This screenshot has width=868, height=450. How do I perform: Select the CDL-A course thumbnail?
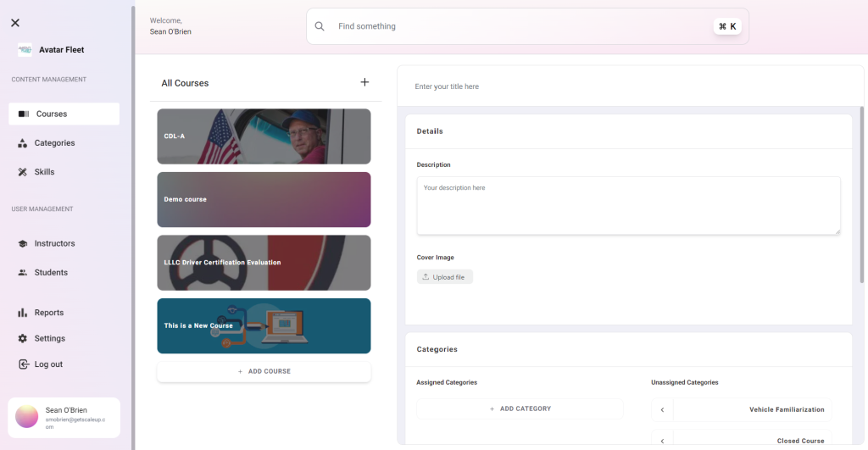pyautogui.click(x=264, y=136)
